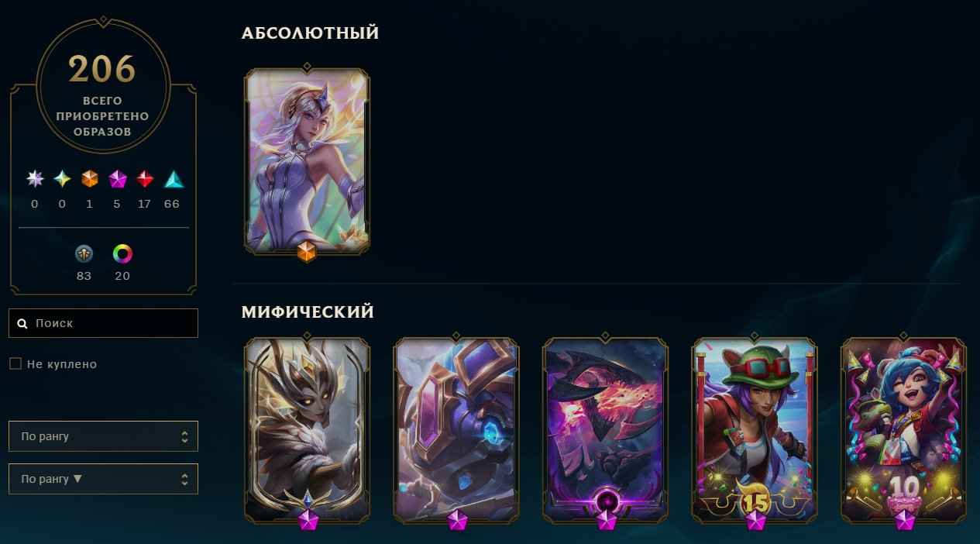Toggle the "Не куплено" checkbox

15,363
